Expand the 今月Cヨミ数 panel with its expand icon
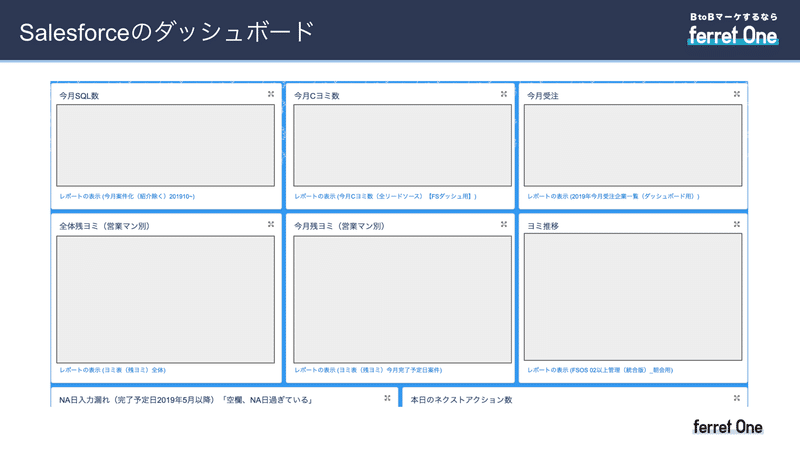Viewport: 800px width, 449px height. [x=504, y=94]
